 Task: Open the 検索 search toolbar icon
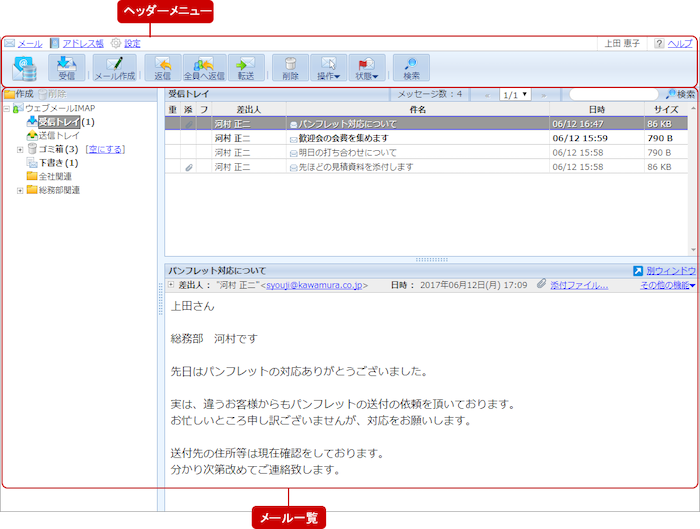[411, 67]
